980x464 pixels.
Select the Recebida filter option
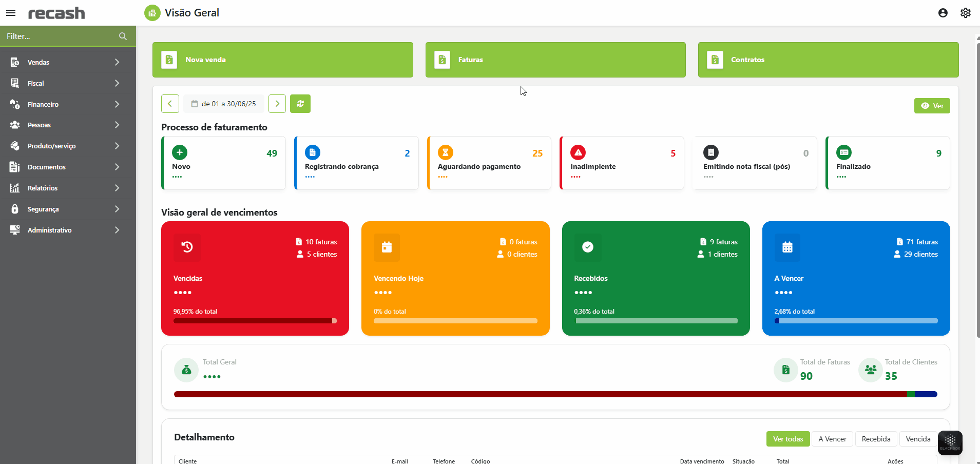click(x=876, y=439)
